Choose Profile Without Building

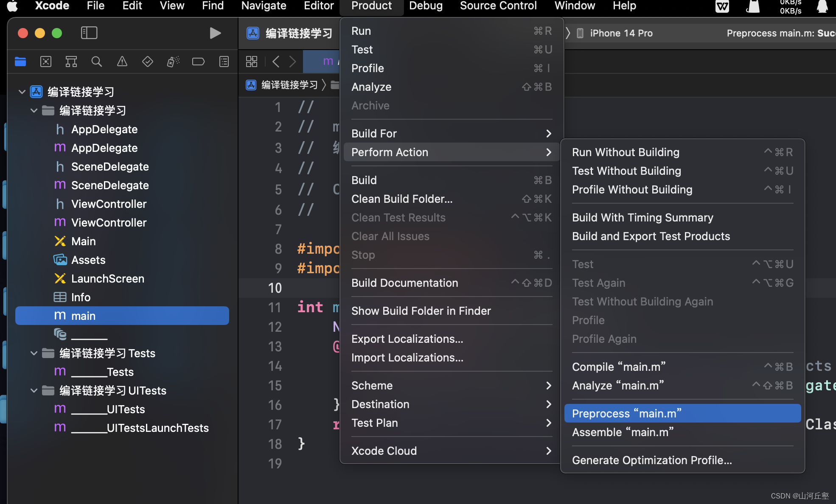click(682, 189)
